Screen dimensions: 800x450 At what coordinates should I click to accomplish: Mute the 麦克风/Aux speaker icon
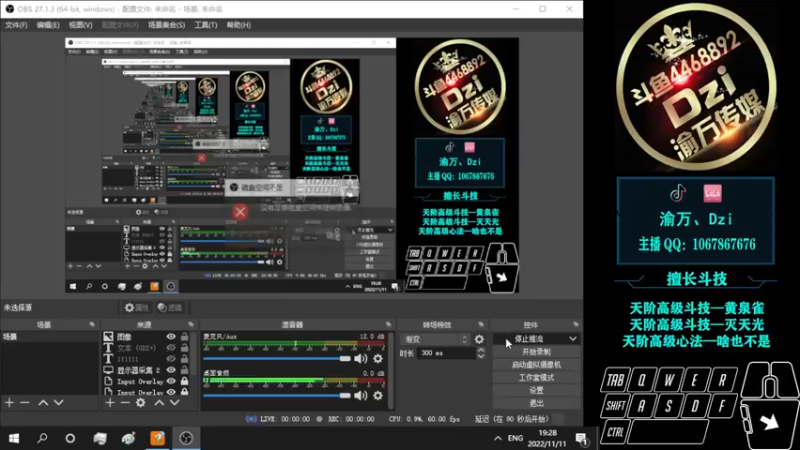pyautogui.click(x=361, y=359)
